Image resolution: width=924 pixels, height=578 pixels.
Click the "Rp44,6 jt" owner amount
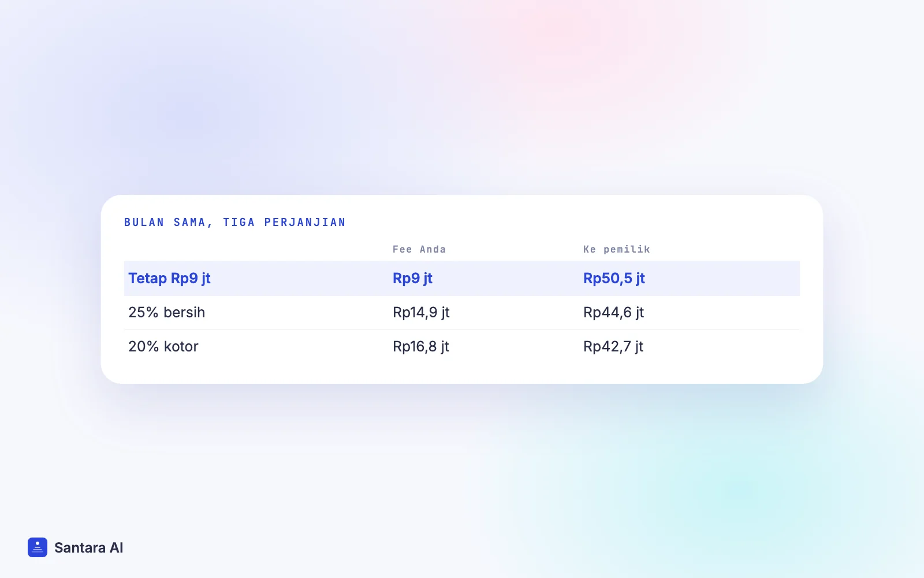coord(613,313)
